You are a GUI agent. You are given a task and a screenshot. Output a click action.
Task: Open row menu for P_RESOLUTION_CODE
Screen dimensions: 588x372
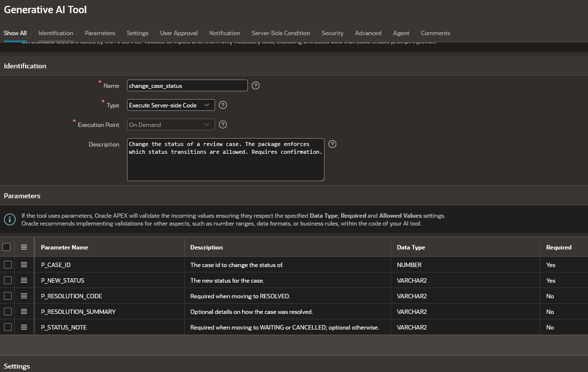(x=24, y=296)
